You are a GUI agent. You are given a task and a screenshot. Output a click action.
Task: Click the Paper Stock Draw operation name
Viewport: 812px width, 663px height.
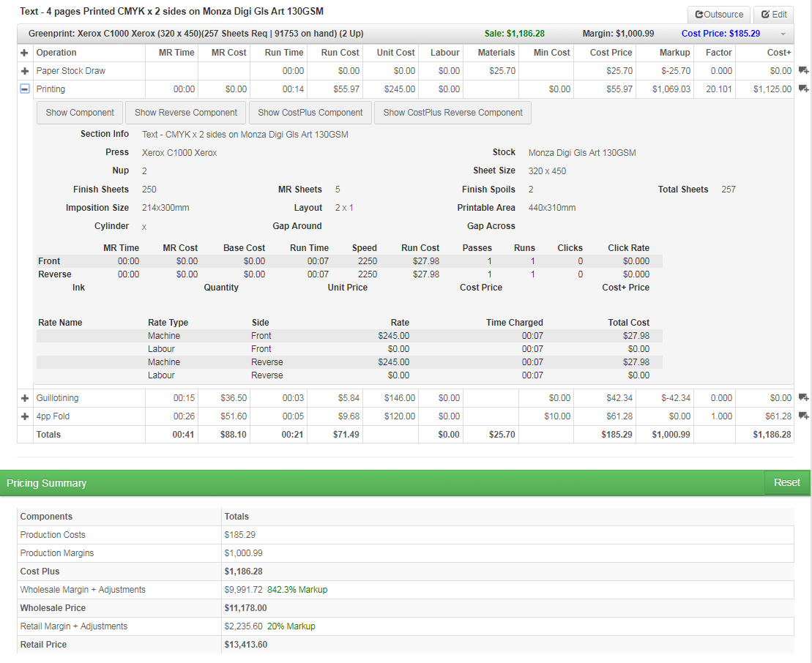[71, 71]
